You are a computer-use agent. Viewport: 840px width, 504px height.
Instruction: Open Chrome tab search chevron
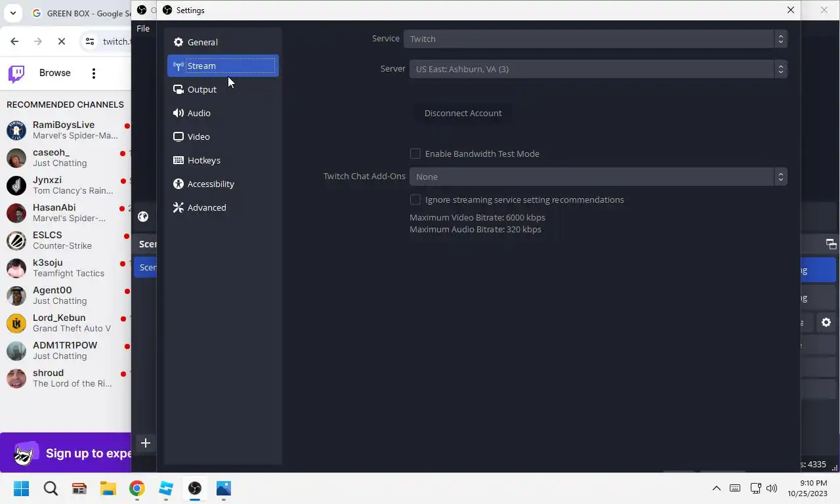point(12,12)
